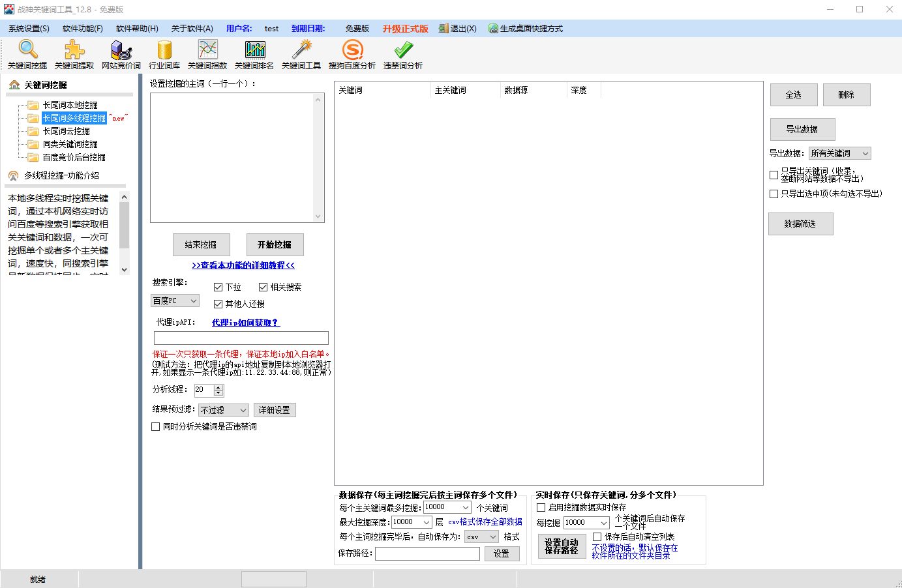This screenshot has width=902, height=588.
Task: Open the 每个主关键词最多挖掘 10000 dropdown
Action: [x=447, y=507]
